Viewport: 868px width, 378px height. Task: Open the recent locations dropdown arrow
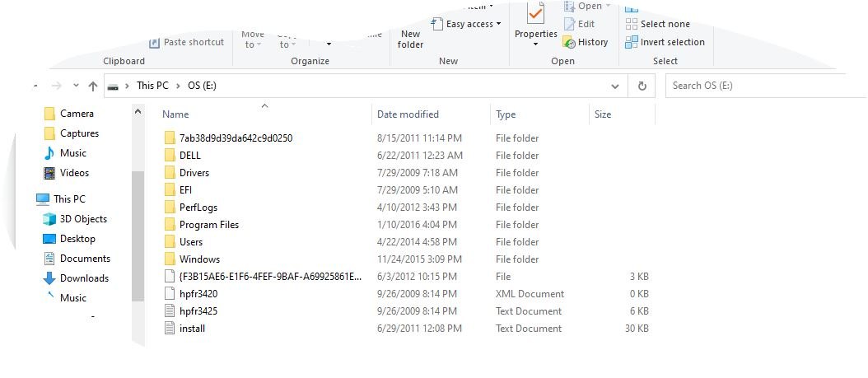[77, 86]
